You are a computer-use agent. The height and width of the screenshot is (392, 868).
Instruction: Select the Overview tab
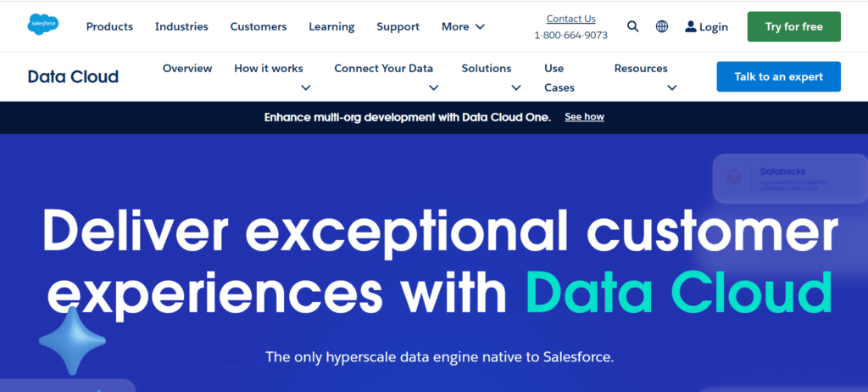click(187, 68)
